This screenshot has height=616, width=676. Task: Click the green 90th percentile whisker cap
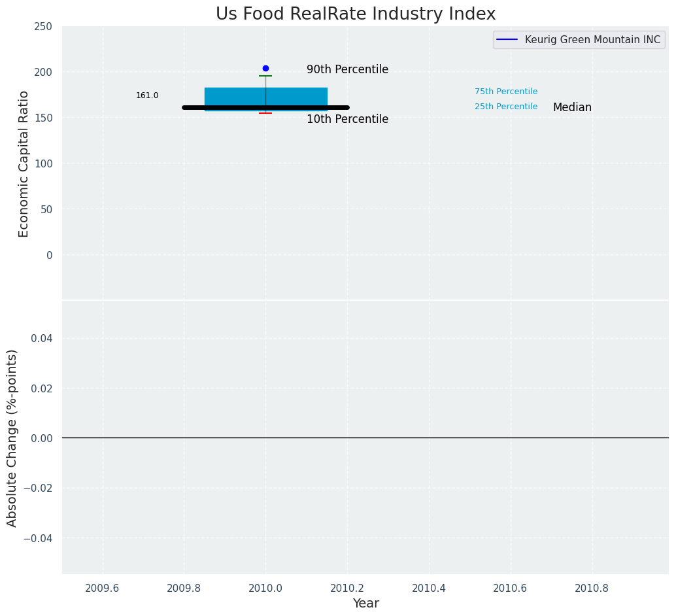coord(265,76)
